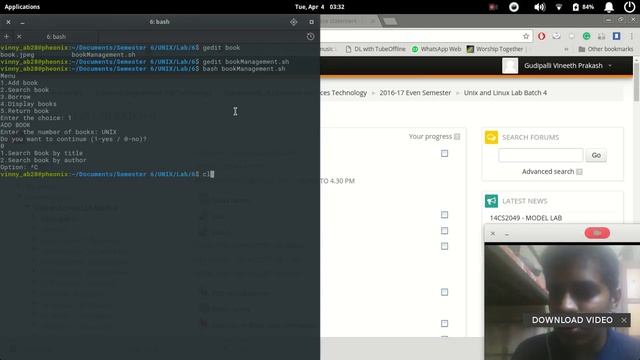
Task: Maximize terminal window with square icon
Action: coord(311,22)
